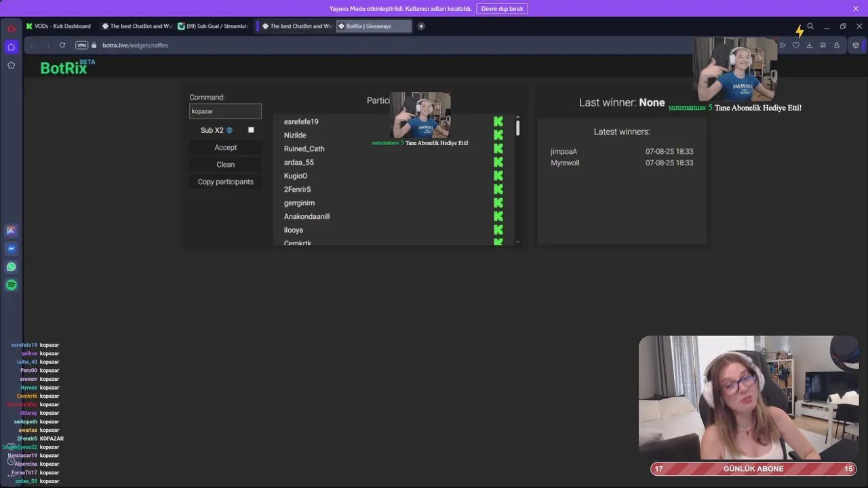This screenshot has height=488, width=868.
Task: Click latest winner Myrewoll
Action: (565, 163)
